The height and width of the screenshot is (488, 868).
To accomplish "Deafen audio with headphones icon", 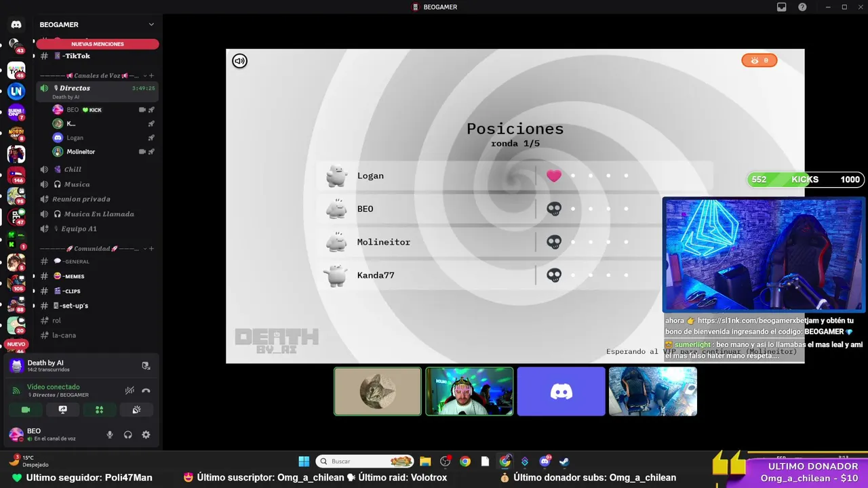I will tap(127, 434).
